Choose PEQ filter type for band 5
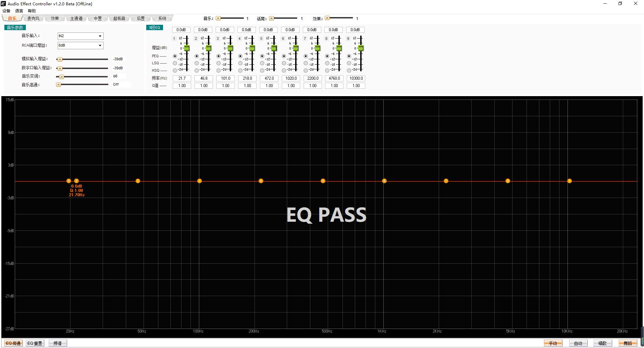The width and height of the screenshot is (644, 348). 262,56
